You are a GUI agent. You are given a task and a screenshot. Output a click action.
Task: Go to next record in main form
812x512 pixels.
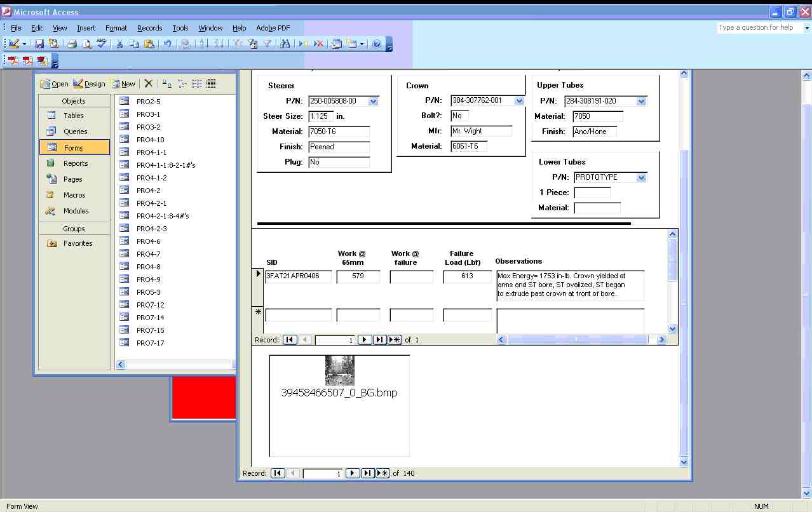point(353,473)
